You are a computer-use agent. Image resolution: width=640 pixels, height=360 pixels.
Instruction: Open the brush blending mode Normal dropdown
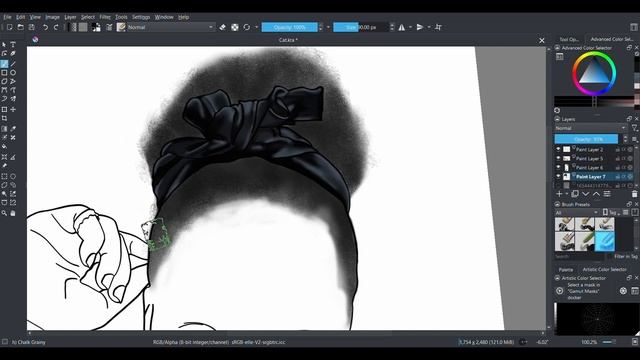point(170,27)
